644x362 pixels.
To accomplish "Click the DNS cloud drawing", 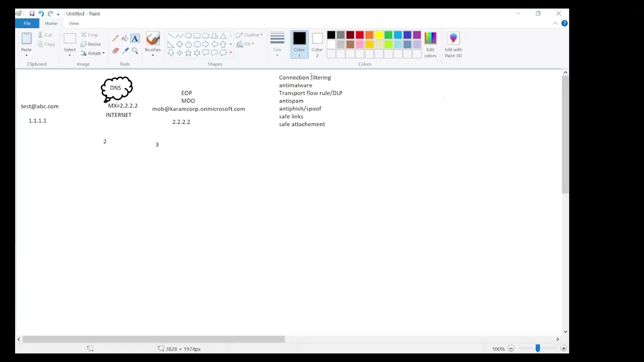I will (117, 89).
